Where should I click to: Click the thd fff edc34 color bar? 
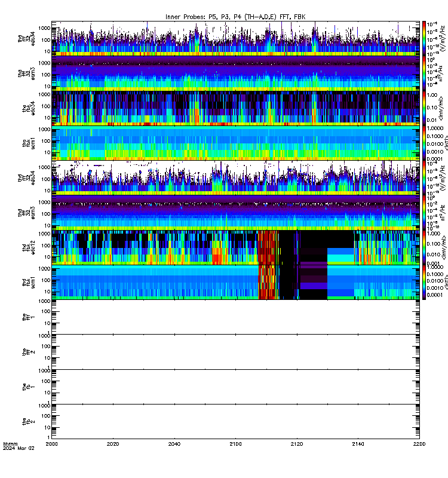[x=424, y=178]
